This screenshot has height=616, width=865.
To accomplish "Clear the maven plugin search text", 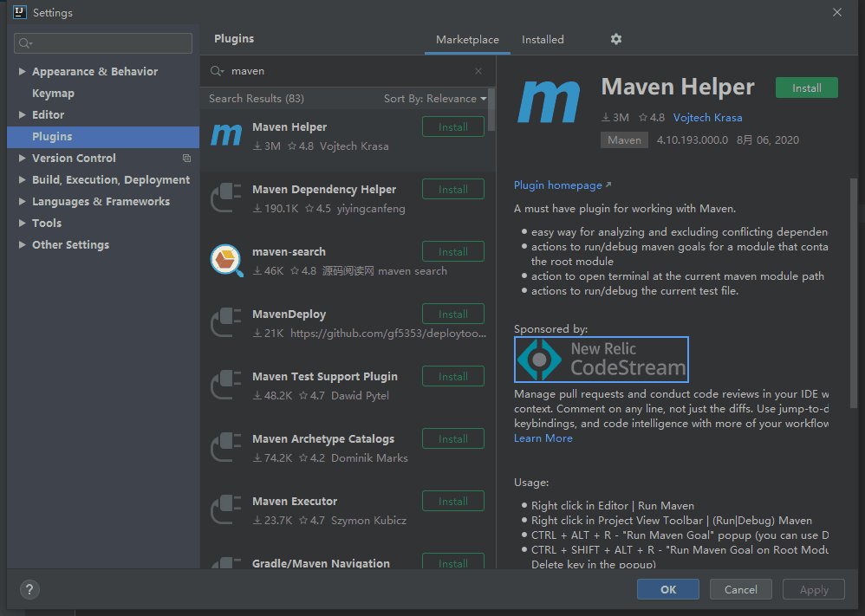I will (x=478, y=71).
